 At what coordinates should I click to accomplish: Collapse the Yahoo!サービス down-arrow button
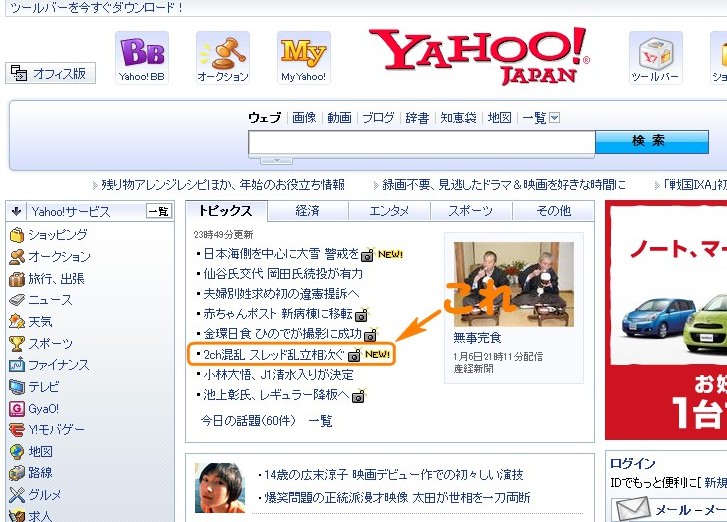pyautogui.click(x=16, y=212)
